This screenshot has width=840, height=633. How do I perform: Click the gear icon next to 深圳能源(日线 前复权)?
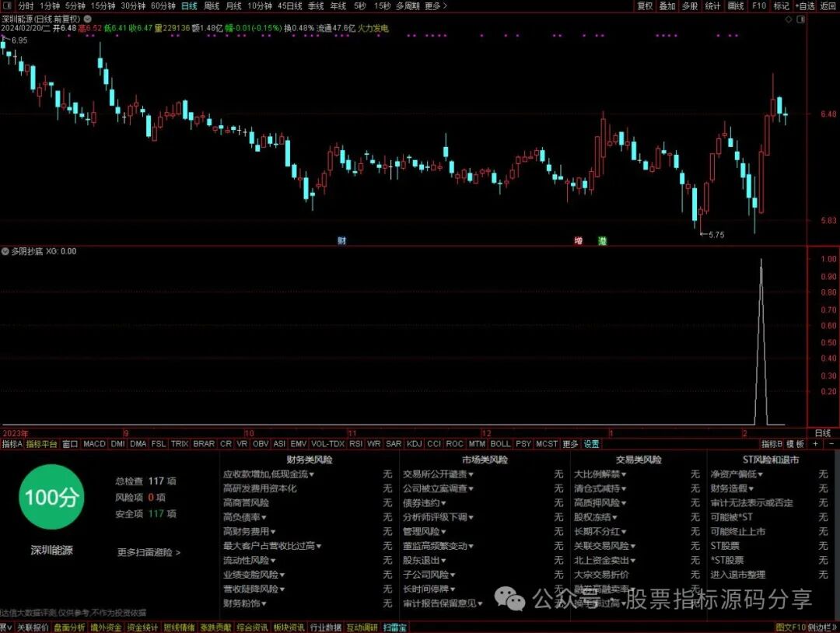tap(87, 19)
